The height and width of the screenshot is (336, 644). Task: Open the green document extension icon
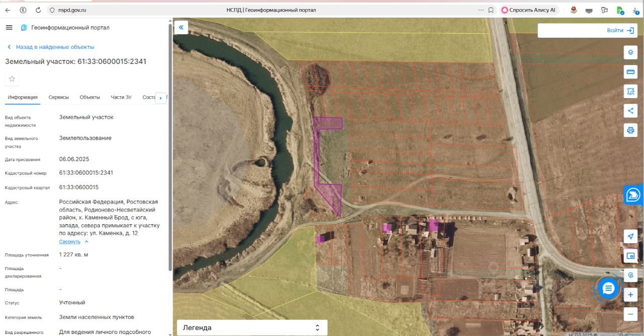tap(620, 10)
